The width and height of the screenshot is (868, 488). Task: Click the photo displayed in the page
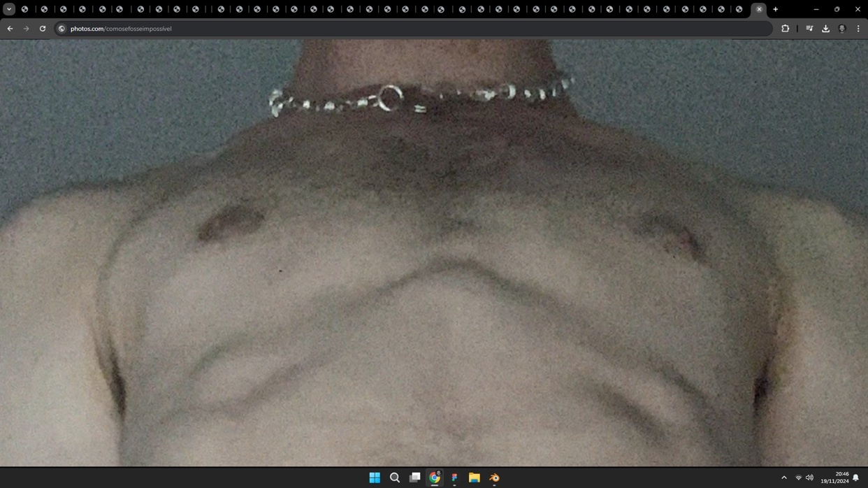(434, 252)
